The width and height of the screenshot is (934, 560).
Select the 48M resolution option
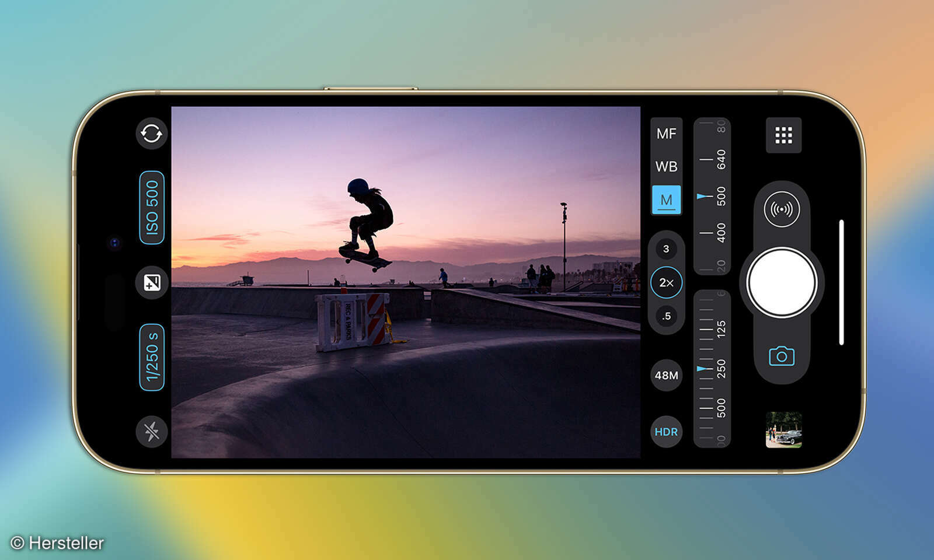[x=665, y=376]
